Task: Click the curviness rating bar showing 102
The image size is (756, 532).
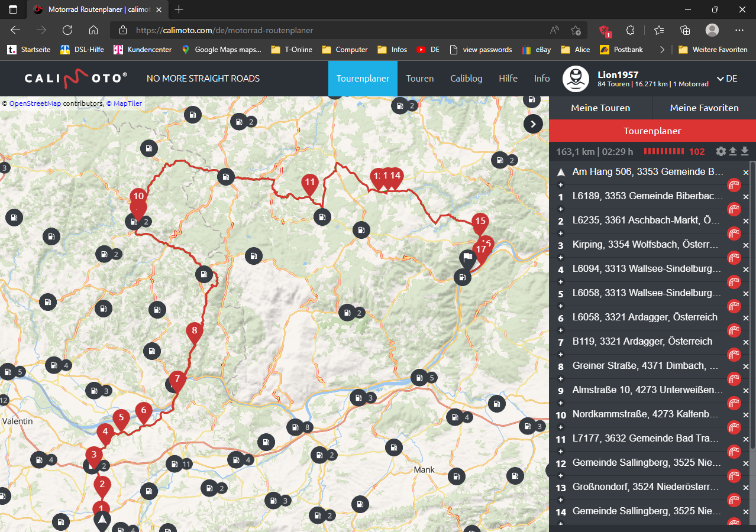Action: [664, 151]
